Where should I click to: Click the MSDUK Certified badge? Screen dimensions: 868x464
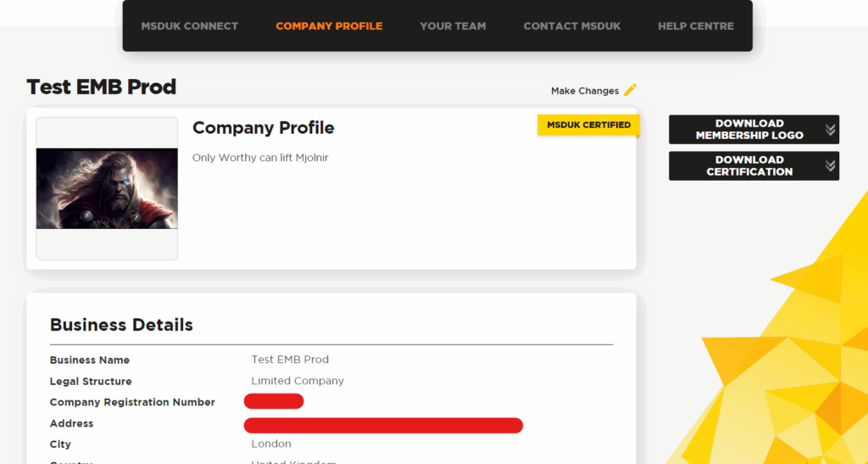pos(588,126)
